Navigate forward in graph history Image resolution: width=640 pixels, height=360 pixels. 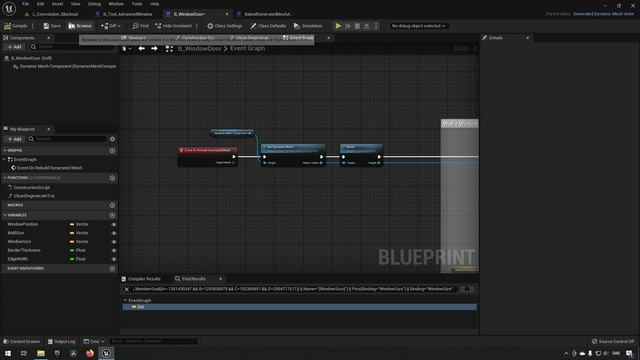tap(154, 49)
